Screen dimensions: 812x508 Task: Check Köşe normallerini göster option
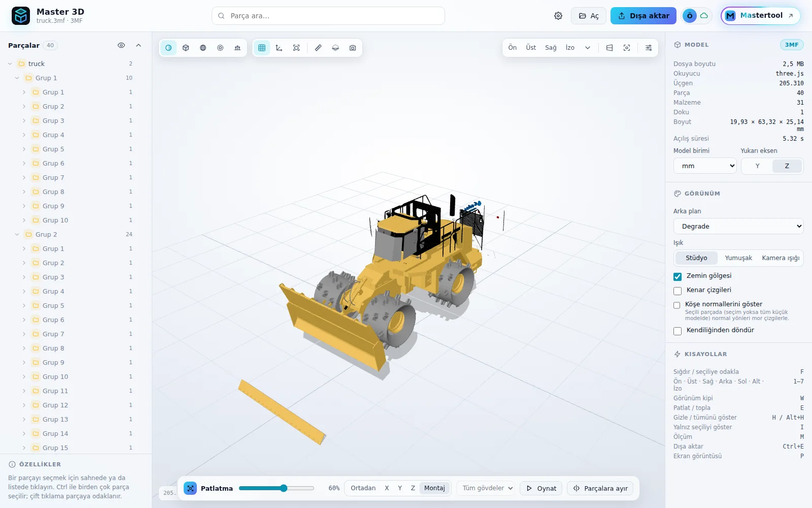pyautogui.click(x=677, y=305)
